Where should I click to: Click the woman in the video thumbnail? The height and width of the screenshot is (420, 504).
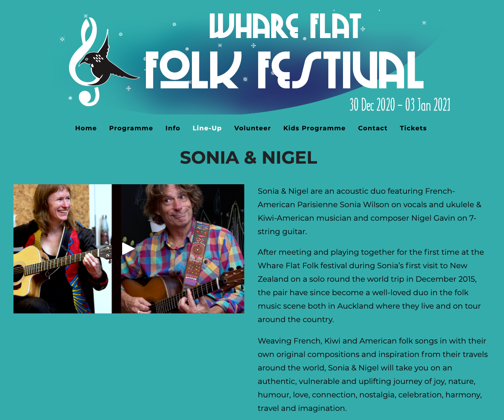tap(62, 249)
